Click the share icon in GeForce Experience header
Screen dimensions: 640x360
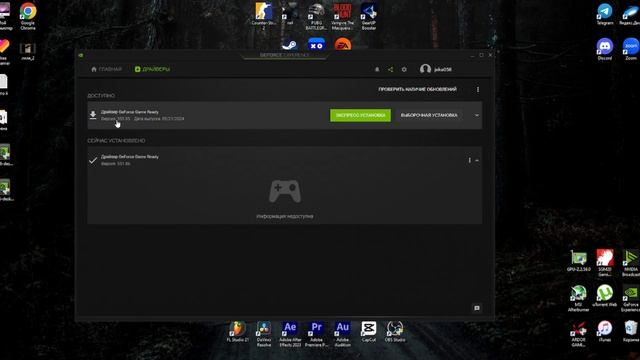pyautogui.click(x=391, y=69)
